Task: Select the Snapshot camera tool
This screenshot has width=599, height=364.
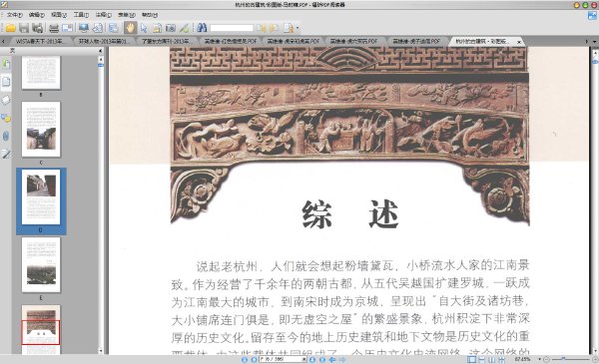Action: (171, 28)
